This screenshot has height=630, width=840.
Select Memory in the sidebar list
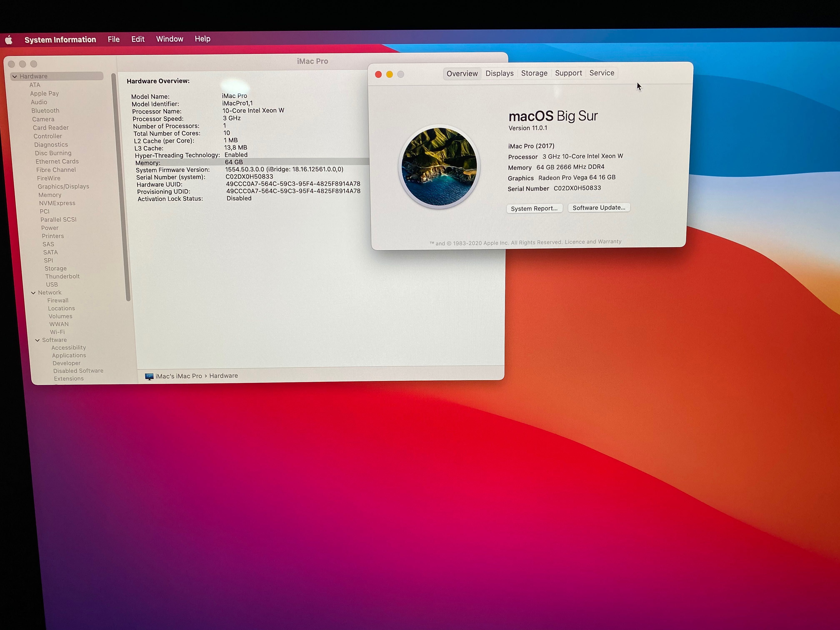click(50, 195)
